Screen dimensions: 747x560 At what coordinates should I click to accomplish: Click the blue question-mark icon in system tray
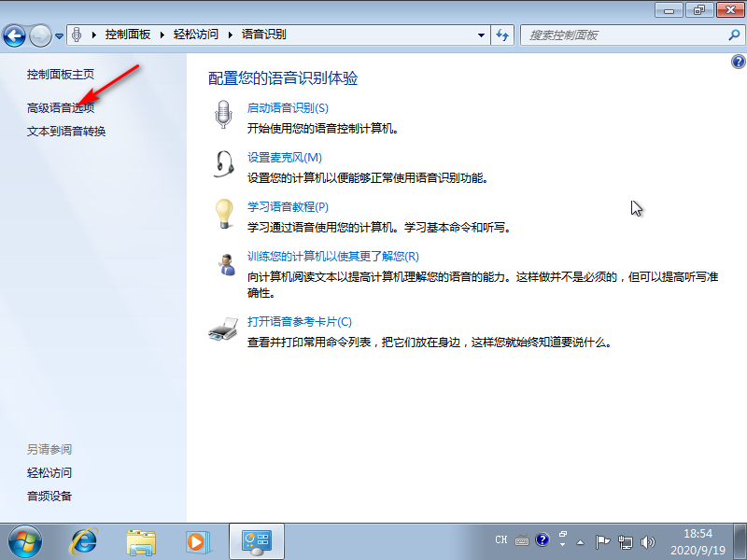543,539
